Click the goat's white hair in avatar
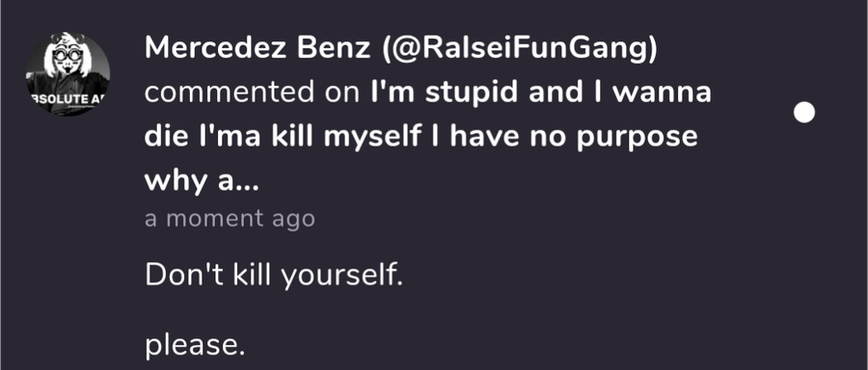This screenshot has width=868, height=370. pyautogui.click(x=68, y=42)
